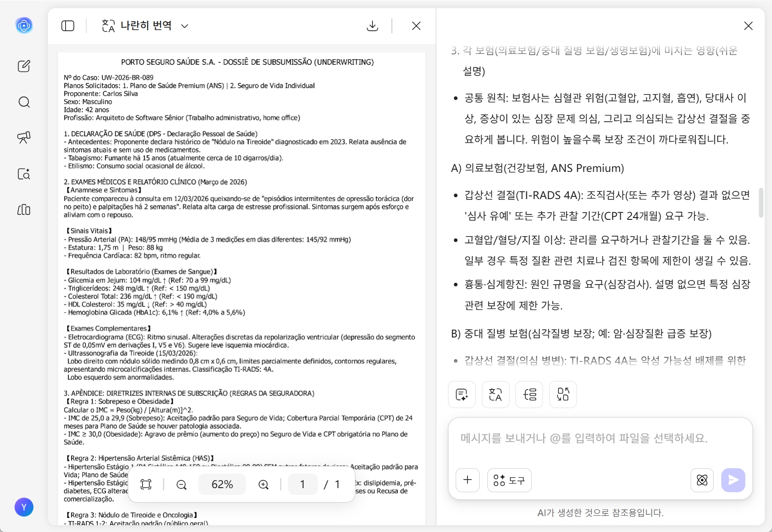The width and height of the screenshot is (772, 532).
Task: Click 'Nº do Caso: UW-2026-BR-089' line
Action: [x=109, y=77]
